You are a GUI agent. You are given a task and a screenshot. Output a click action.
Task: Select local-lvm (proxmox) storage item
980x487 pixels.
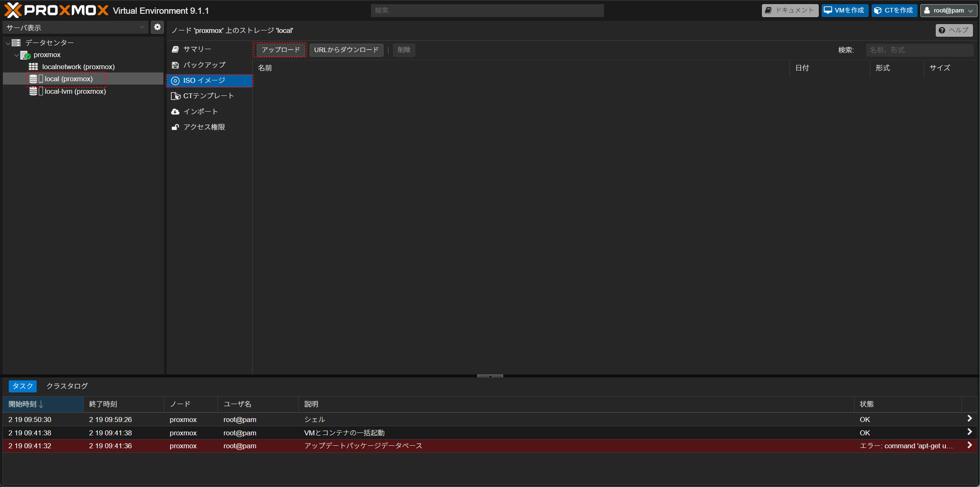[x=75, y=91]
